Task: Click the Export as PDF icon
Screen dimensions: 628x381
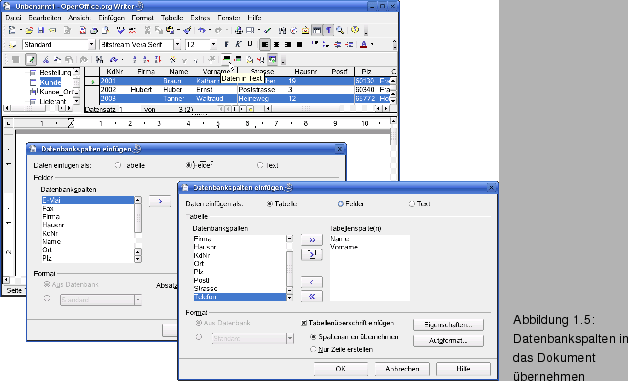Action: (x=83, y=30)
